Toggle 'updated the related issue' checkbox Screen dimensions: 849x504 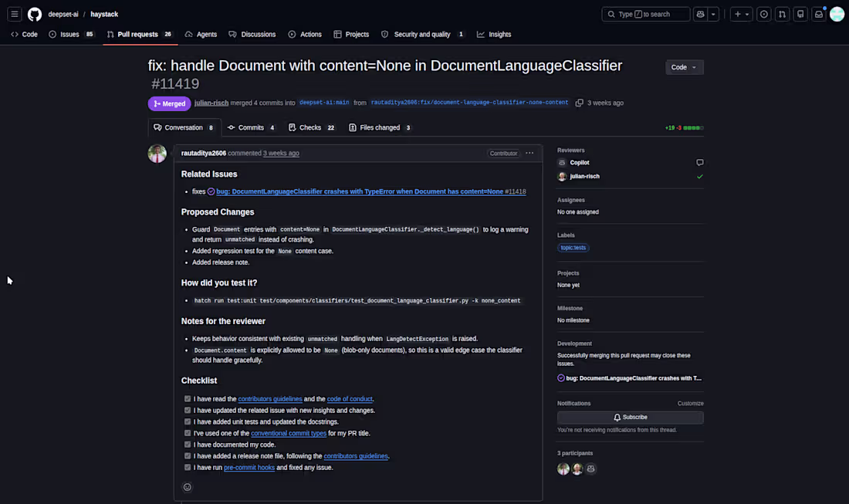click(188, 411)
